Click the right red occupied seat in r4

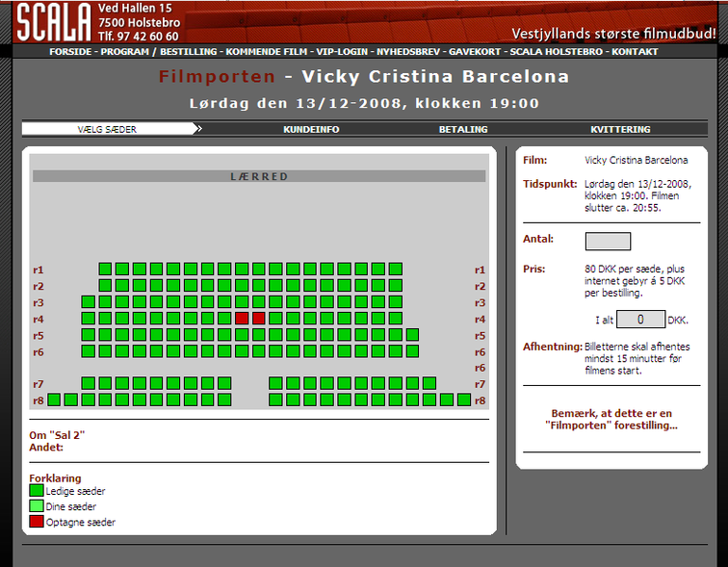click(259, 319)
